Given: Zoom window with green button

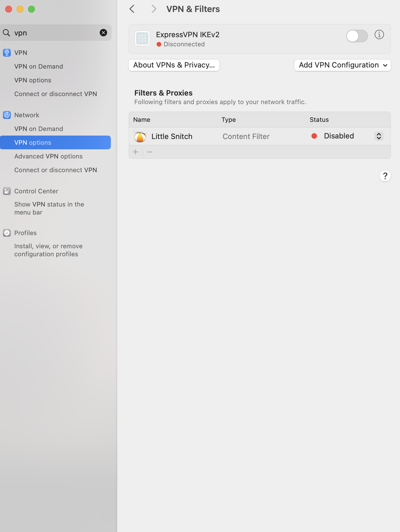Looking at the screenshot, I should click(31, 9).
